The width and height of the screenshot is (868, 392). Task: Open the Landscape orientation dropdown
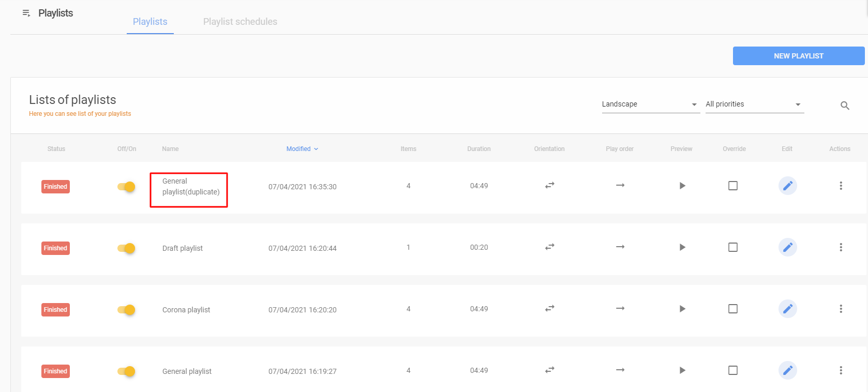[x=651, y=104]
